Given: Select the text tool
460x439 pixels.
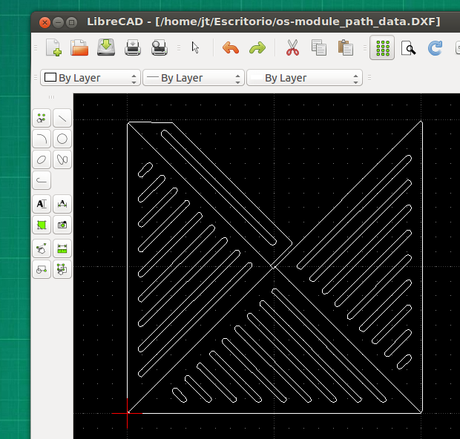Looking at the screenshot, I should coord(41,204).
